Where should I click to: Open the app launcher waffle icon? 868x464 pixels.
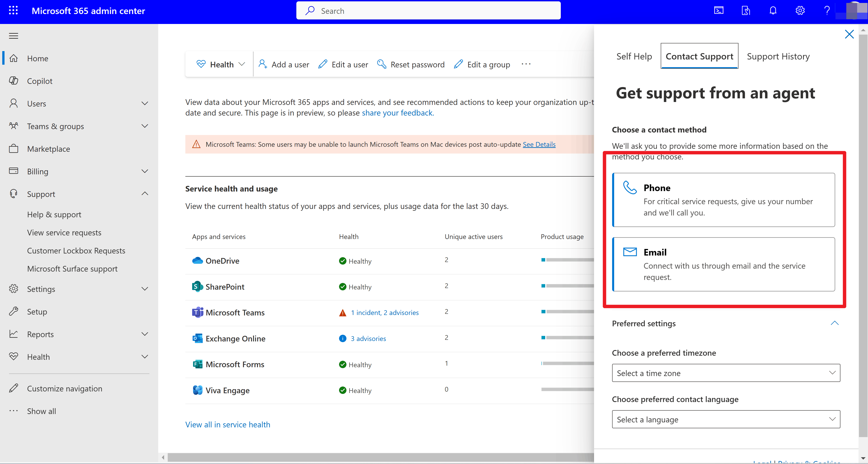point(13,10)
